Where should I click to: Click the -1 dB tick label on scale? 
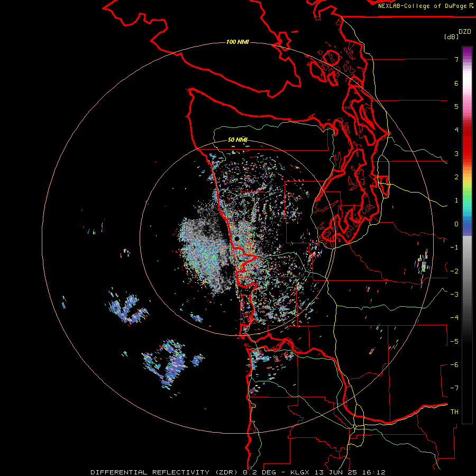tap(454, 248)
